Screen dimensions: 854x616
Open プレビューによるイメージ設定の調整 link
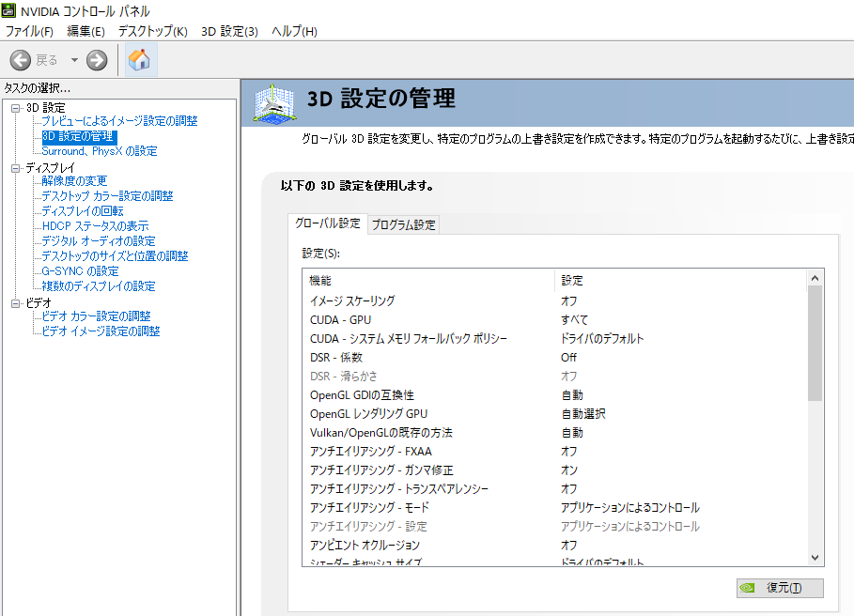pos(120,121)
